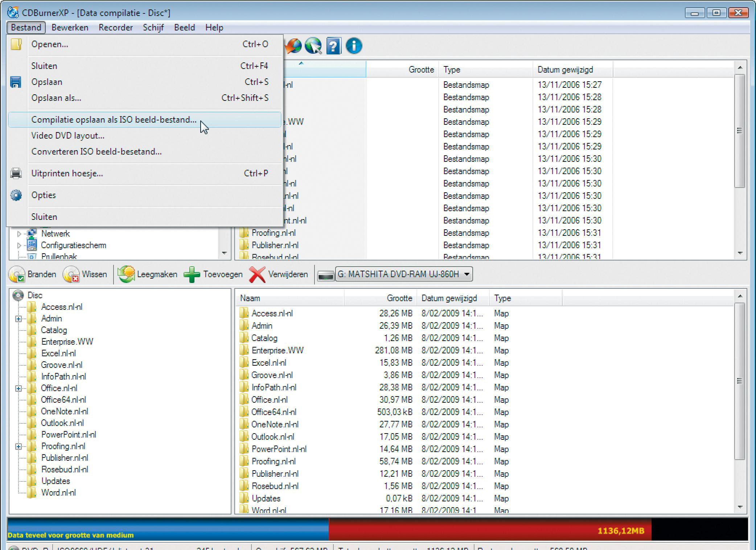Select Enterprise.WW folder in compilation list
This screenshot has height=550, width=756.
pos(277,350)
